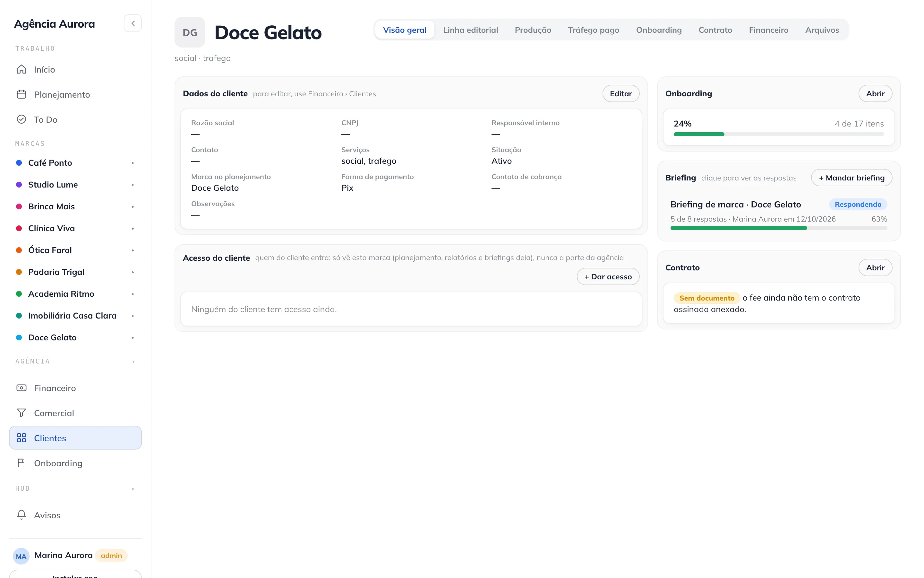924x578 pixels.
Task: Switch to the Visão geral tab
Action: tap(404, 30)
